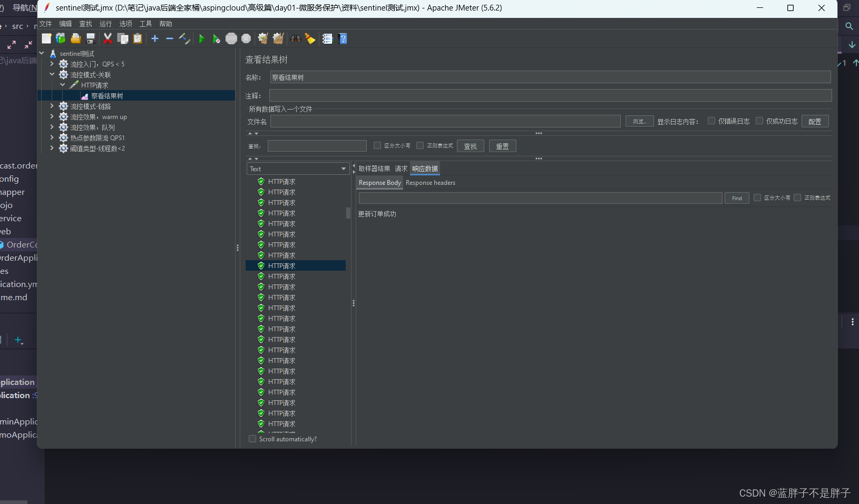859x504 pixels.
Task: Select the Response Body tab
Action: (x=380, y=183)
